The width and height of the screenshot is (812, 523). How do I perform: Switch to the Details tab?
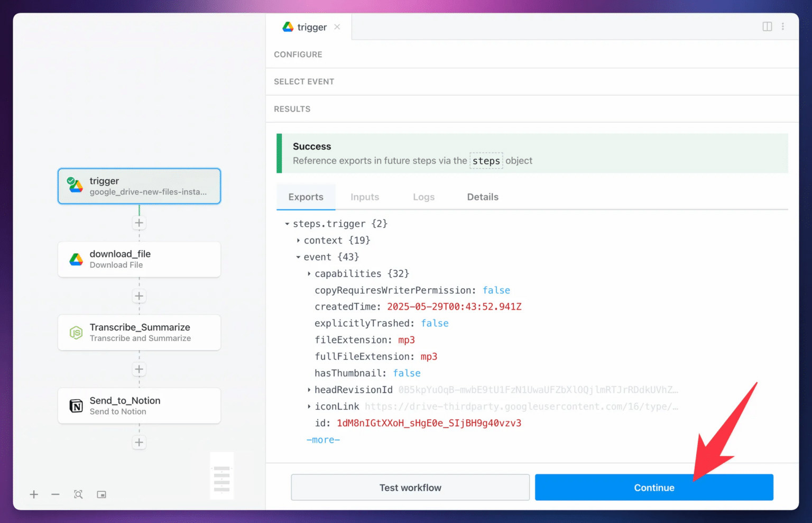coord(482,197)
